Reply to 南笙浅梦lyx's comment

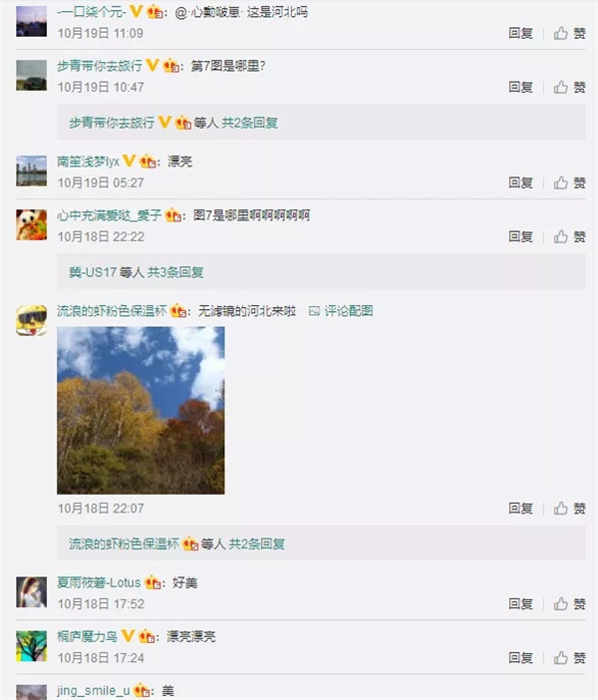click(x=521, y=182)
